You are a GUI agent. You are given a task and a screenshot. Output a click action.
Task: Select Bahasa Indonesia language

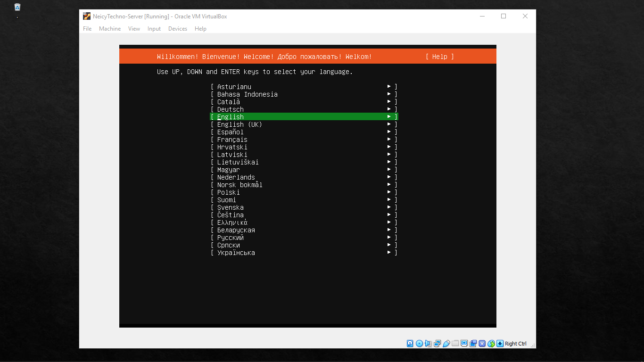click(304, 94)
